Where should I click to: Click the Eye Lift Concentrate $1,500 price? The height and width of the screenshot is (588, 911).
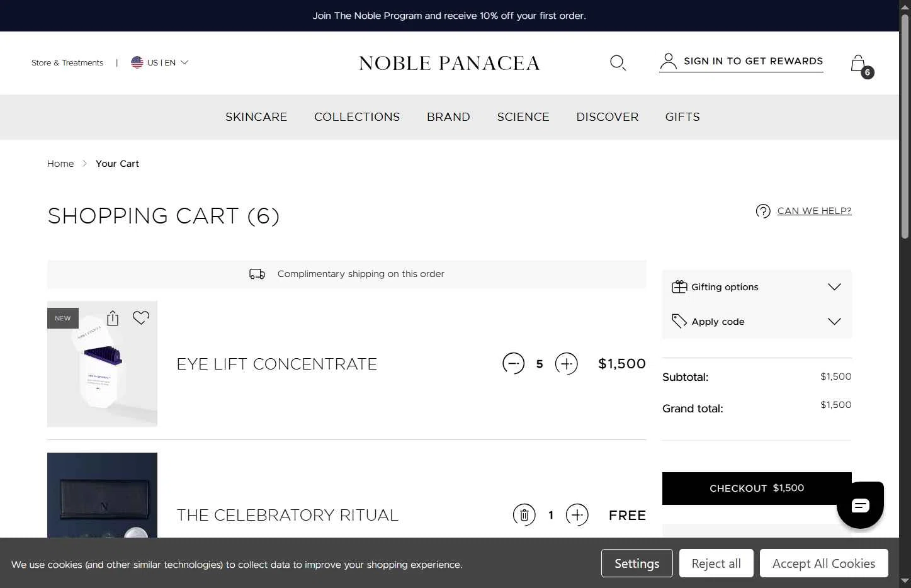point(622,364)
